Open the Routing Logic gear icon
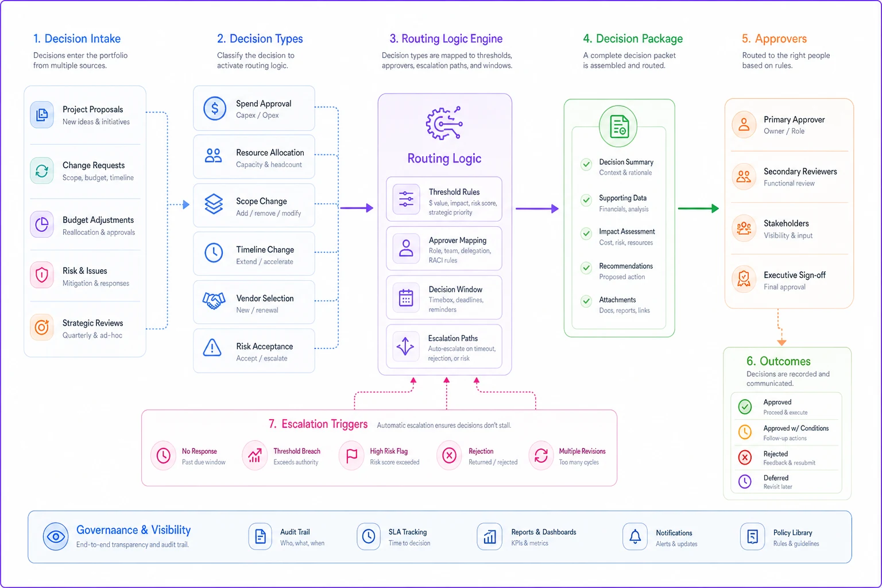Screen dimensions: 882x588 444,123
